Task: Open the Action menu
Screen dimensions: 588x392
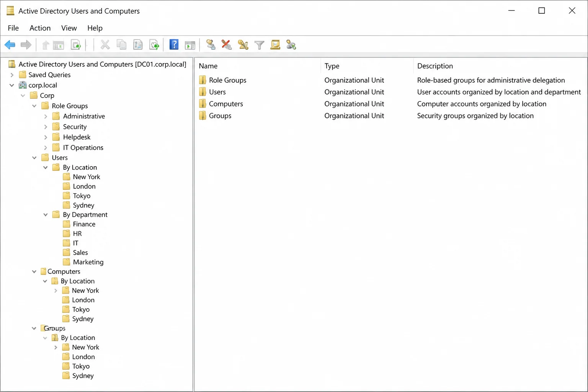Action: [40, 28]
